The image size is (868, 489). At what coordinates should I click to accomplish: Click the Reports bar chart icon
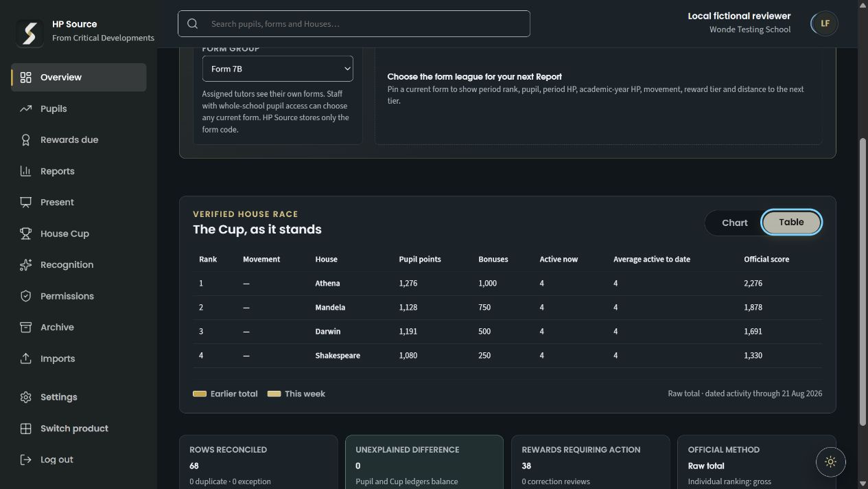pyautogui.click(x=26, y=171)
